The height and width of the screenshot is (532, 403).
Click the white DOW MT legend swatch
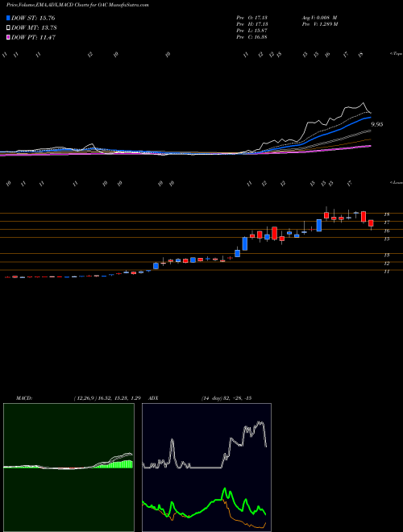(8, 28)
